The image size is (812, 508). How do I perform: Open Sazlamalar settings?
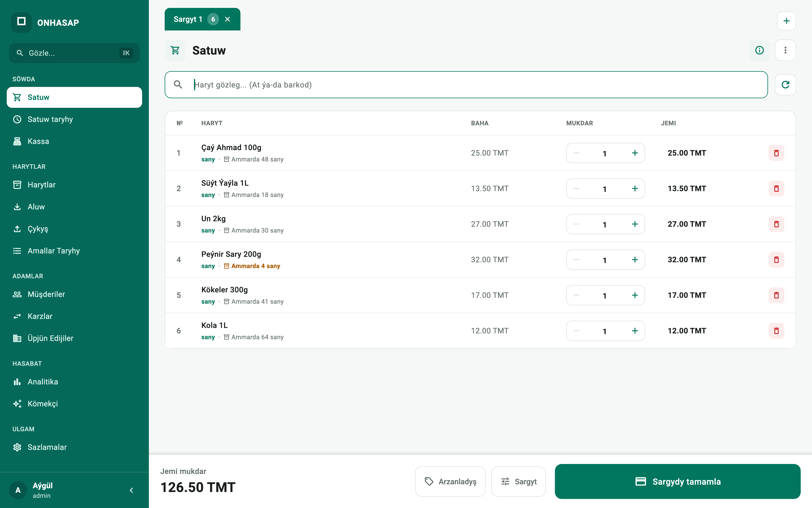click(x=74, y=447)
